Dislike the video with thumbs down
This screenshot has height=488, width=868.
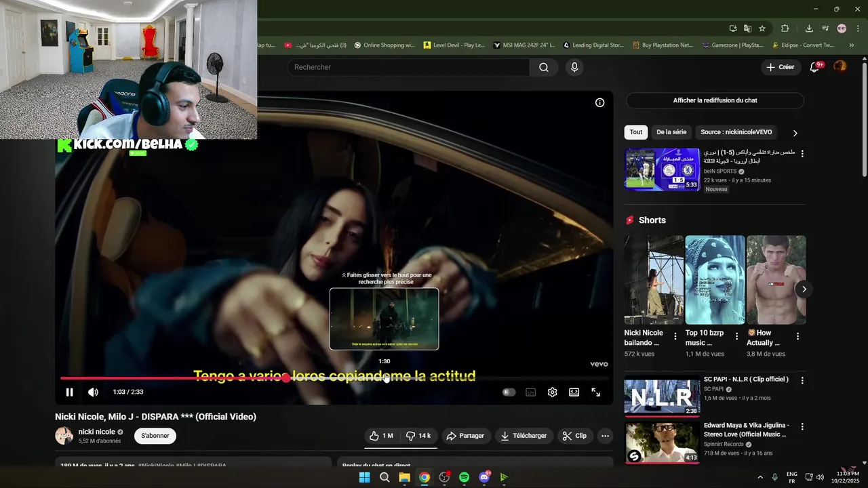[418, 436]
